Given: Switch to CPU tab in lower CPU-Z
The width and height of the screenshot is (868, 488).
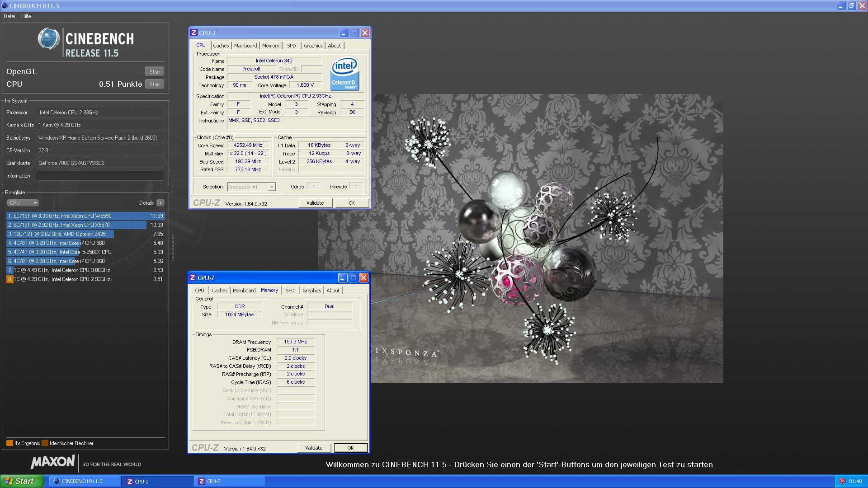Looking at the screenshot, I should (199, 291).
